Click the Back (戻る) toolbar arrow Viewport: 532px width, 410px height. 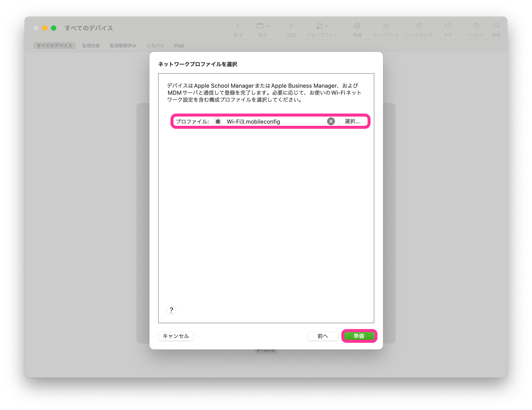point(238,26)
